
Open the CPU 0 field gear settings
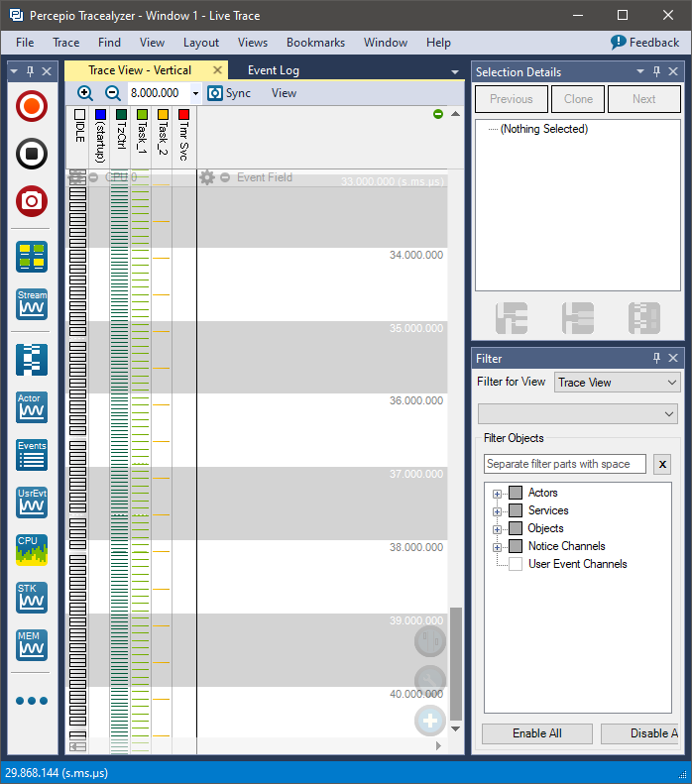coord(77,177)
